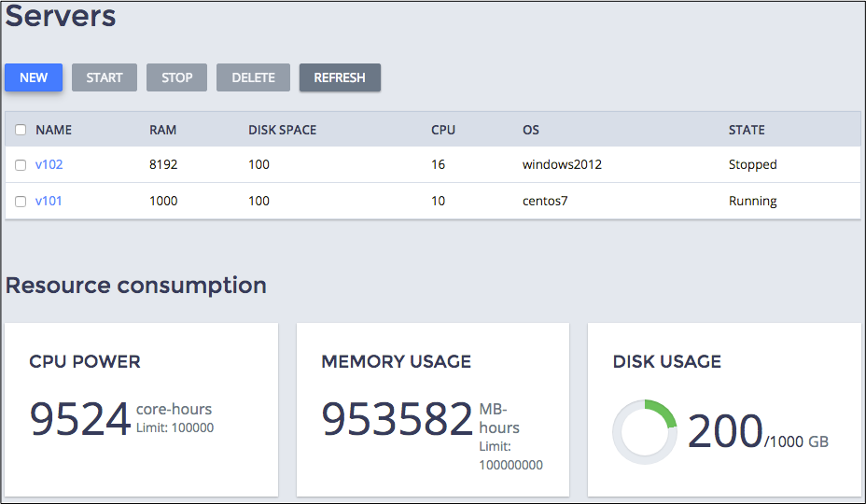Image resolution: width=866 pixels, height=504 pixels.
Task: Toggle the select-all checkbox in table header
Action: click(x=21, y=130)
